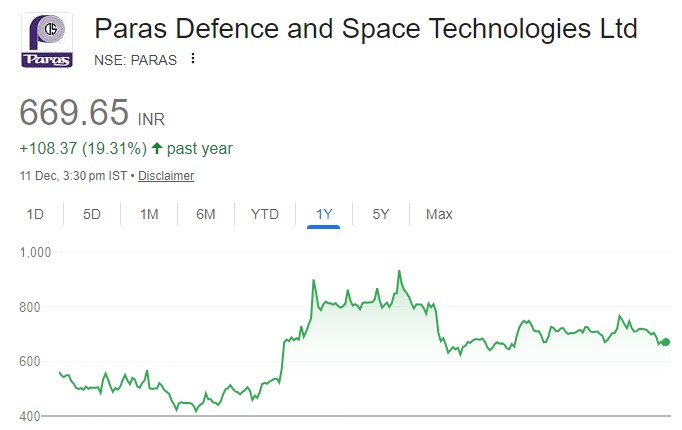Viewport: 682px width, 430px height.
Task: Click the 1,000 y-axis label
Action: pyautogui.click(x=35, y=253)
